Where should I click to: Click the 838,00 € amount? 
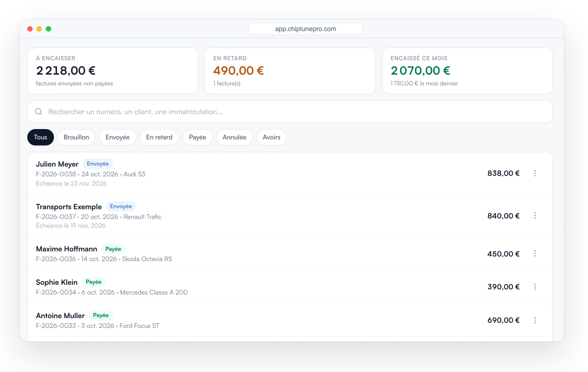pos(503,173)
